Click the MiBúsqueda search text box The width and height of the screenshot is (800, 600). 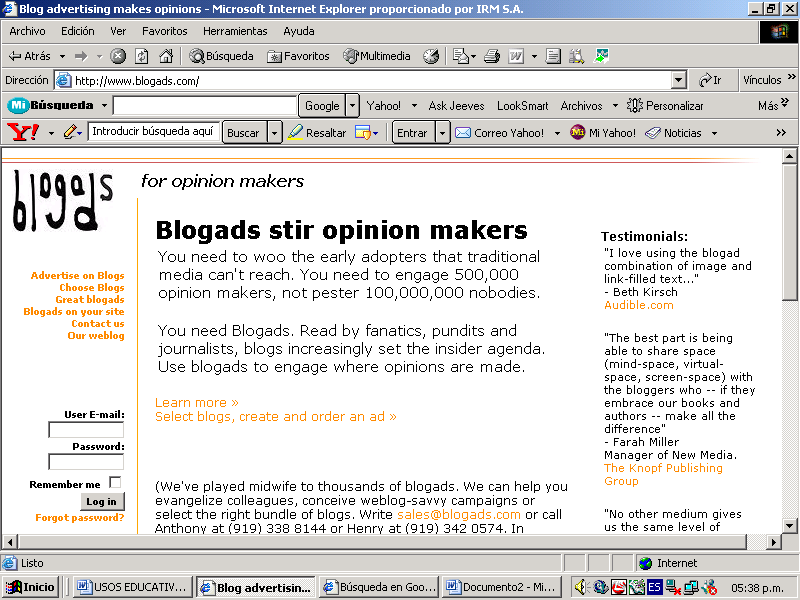pos(205,106)
